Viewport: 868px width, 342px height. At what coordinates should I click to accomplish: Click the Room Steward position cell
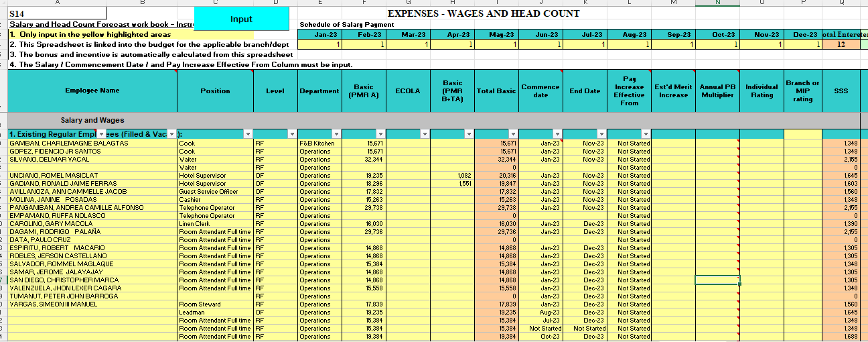click(x=215, y=304)
